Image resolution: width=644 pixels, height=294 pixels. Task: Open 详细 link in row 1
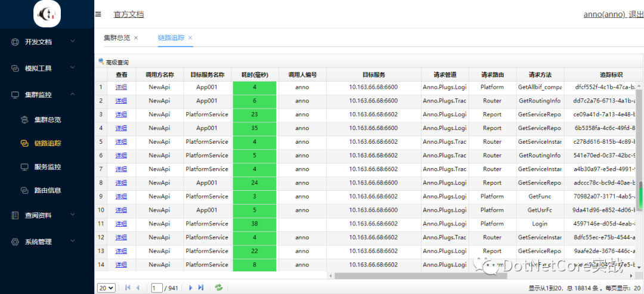(x=121, y=87)
